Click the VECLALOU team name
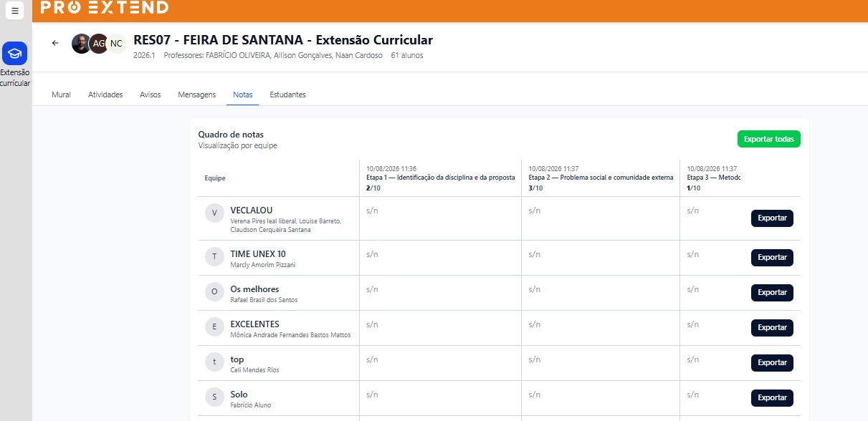 252,210
